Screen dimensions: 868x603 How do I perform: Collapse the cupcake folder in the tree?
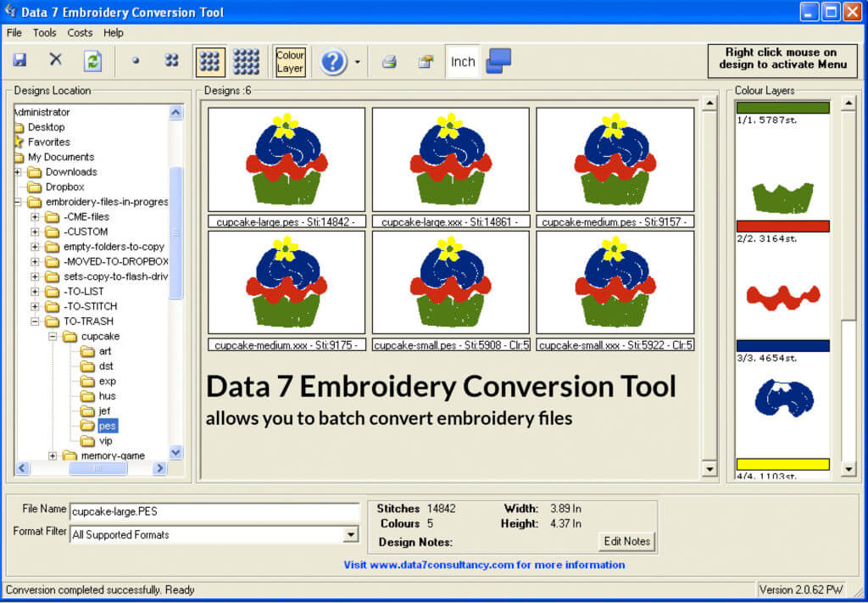pyautogui.click(x=51, y=336)
